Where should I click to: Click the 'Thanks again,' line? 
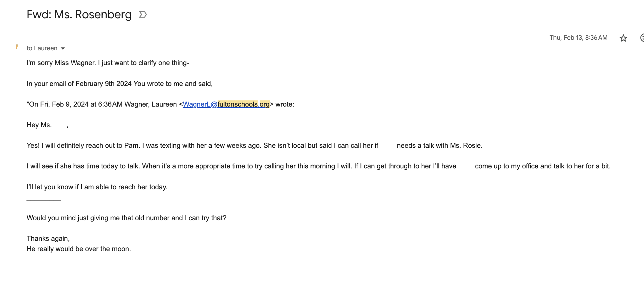coord(48,238)
